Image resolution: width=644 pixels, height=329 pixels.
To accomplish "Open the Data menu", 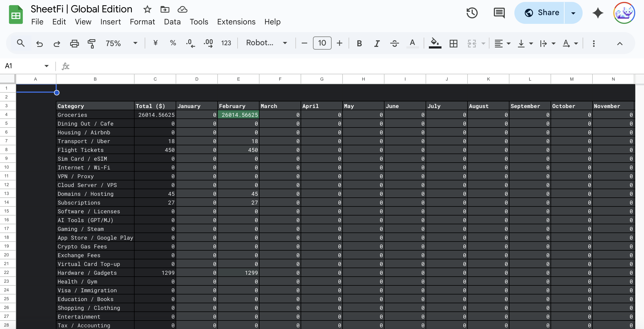I will coord(172,22).
